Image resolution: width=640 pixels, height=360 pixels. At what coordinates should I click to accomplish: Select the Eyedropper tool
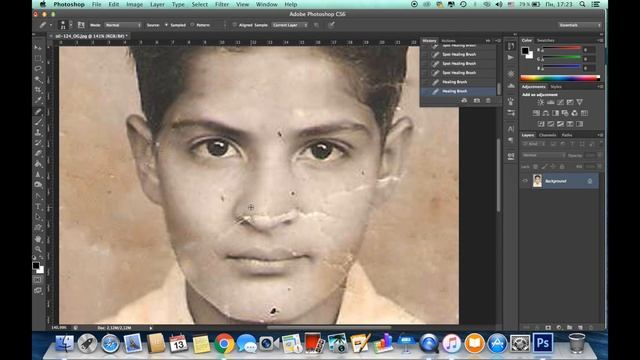[x=38, y=101]
